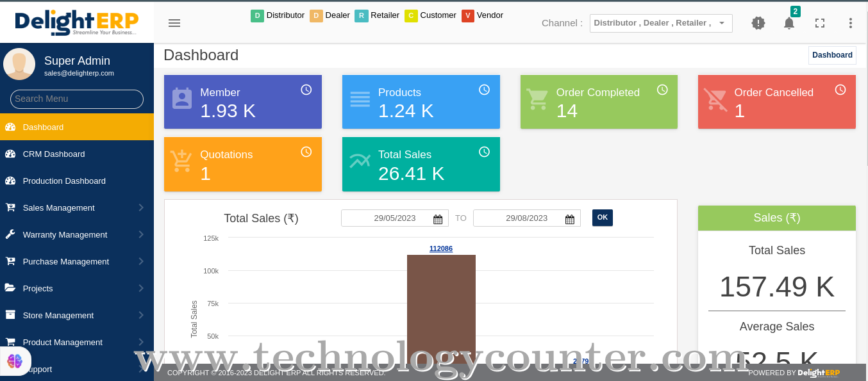The height and width of the screenshot is (381, 868).
Task: Click the 26.41 K Total Sales value
Action: click(x=411, y=174)
